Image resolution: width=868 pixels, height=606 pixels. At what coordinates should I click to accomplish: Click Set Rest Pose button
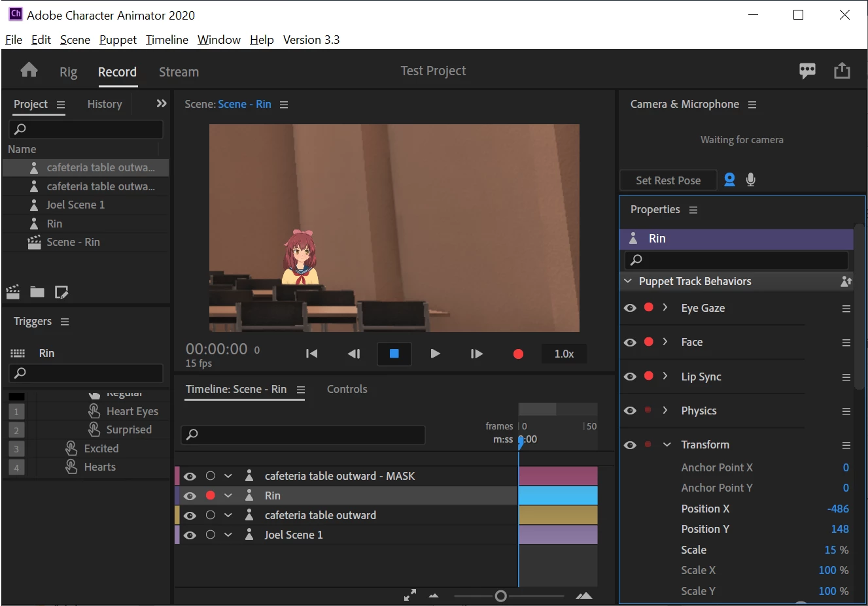668,180
